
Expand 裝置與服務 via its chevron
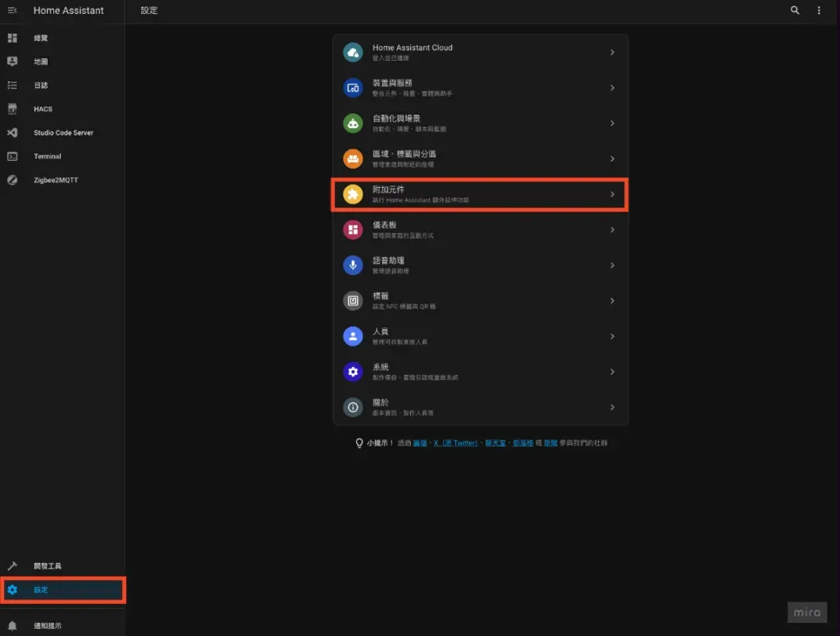613,87
